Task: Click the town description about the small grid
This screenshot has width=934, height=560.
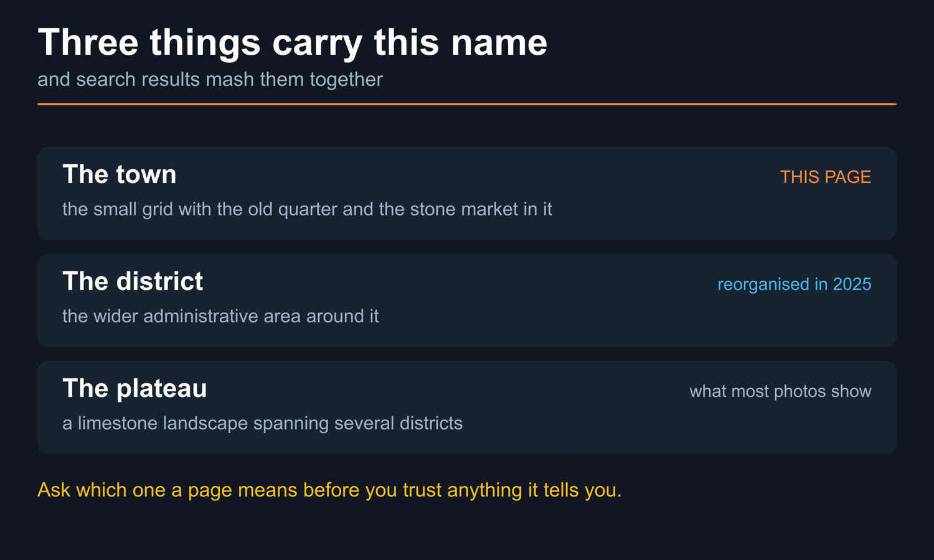Action: [x=307, y=209]
